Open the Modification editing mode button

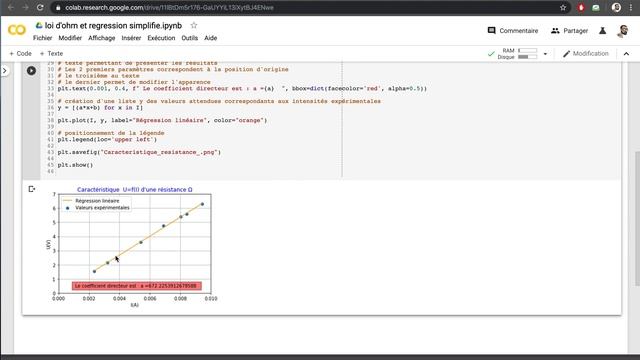586,53
